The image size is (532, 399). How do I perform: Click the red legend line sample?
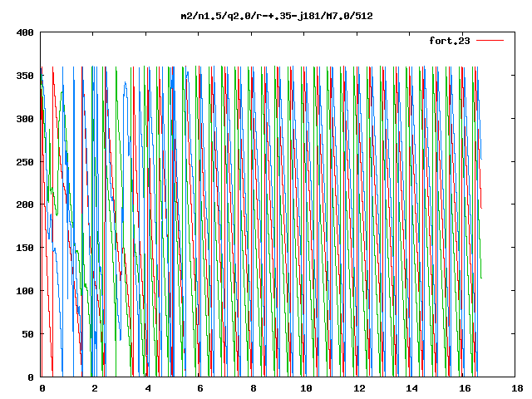[490, 41]
